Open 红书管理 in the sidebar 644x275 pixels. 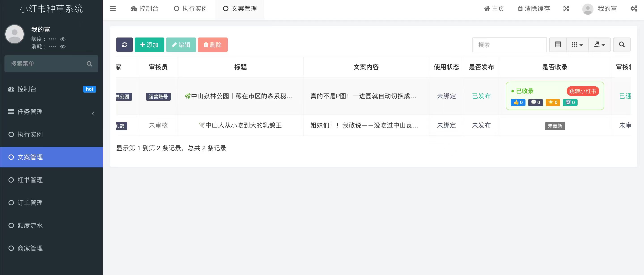[x=51, y=180]
